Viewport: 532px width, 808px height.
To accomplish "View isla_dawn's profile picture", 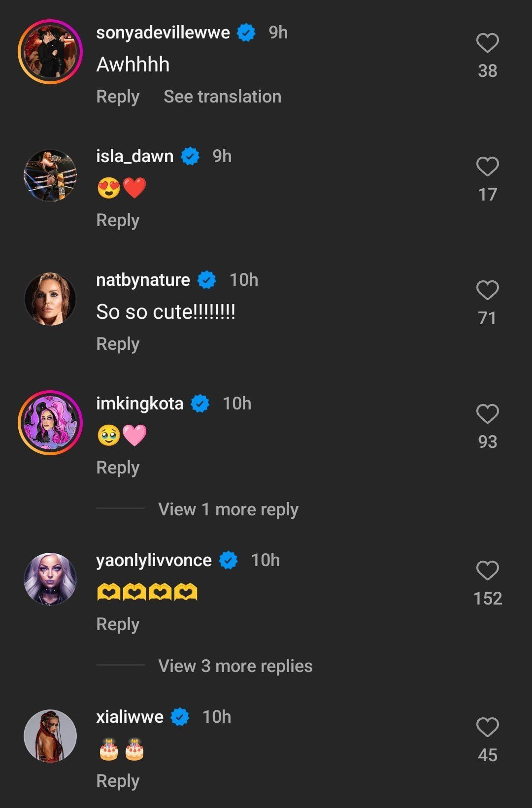I will [50, 175].
